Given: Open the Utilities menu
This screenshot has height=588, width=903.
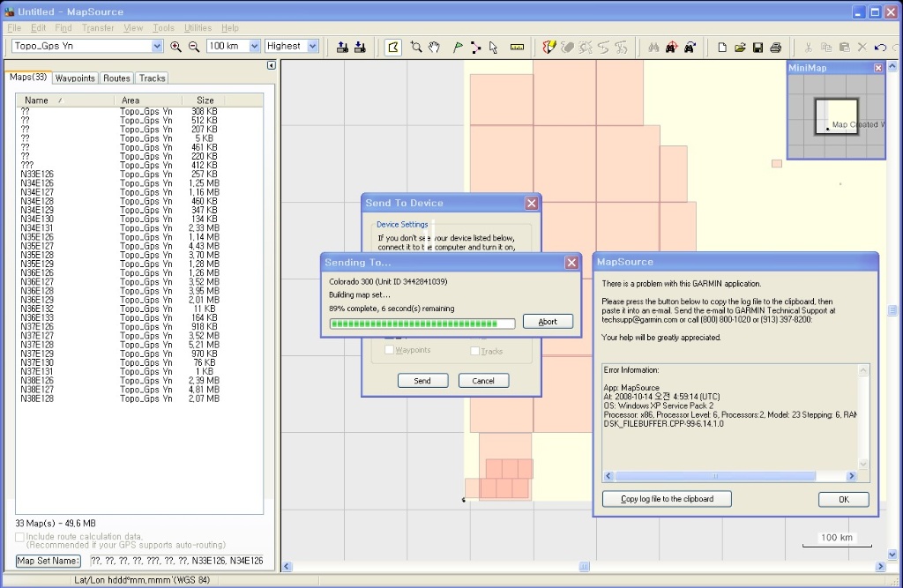Looking at the screenshot, I should [198, 27].
